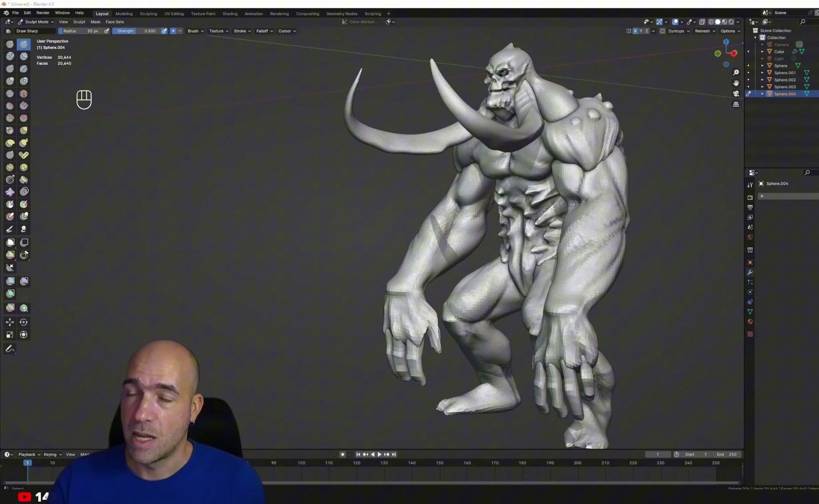Select the Annotate pencil tool
This screenshot has width=819, height=504.
(x=10, y=349)
